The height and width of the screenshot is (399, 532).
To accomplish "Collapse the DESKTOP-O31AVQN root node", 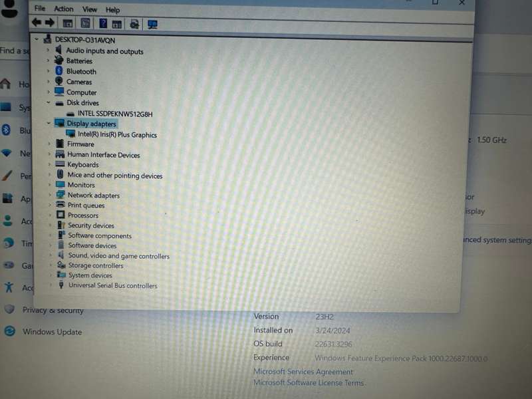I will [x=37, y=39].
